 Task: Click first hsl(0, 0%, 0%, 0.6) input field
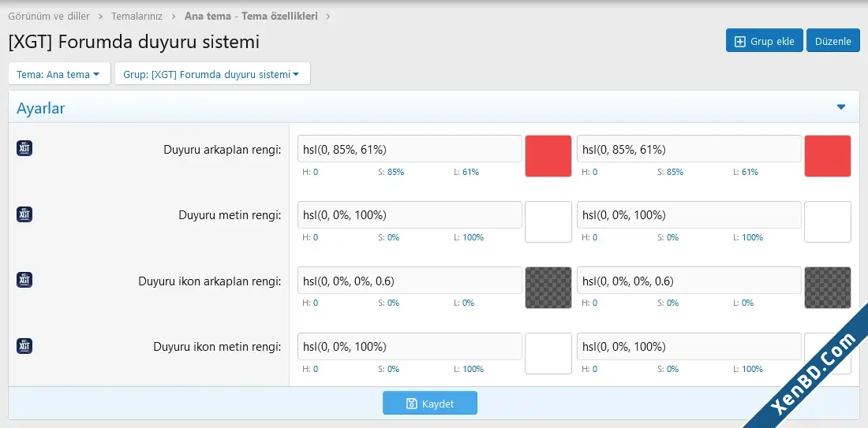(410, 281)
